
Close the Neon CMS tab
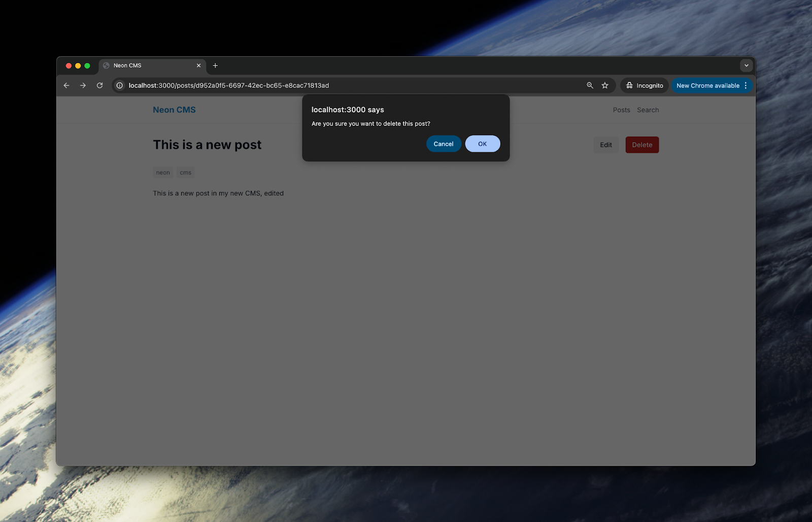(198, 66)
